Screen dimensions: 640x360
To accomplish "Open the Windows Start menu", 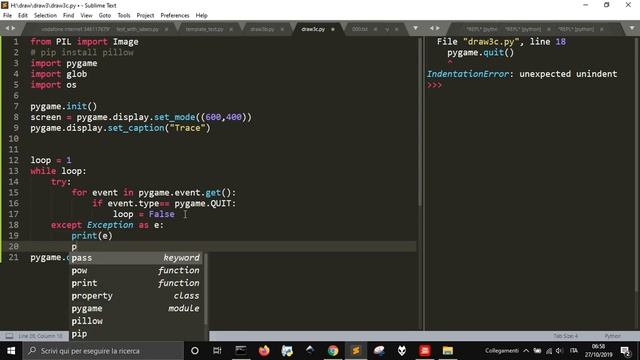I will [11, 351].
